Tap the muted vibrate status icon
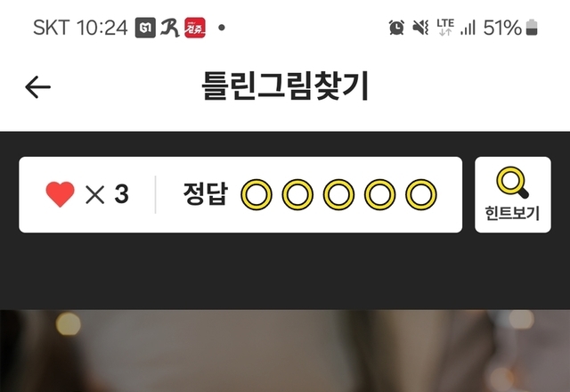 (x=420, y=28)
